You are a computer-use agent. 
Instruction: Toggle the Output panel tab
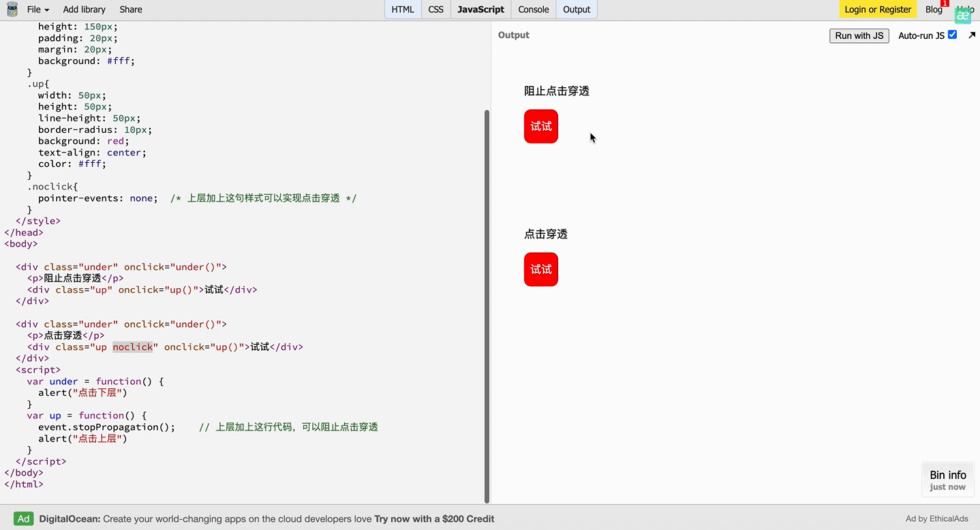click(x=577, y=10)
